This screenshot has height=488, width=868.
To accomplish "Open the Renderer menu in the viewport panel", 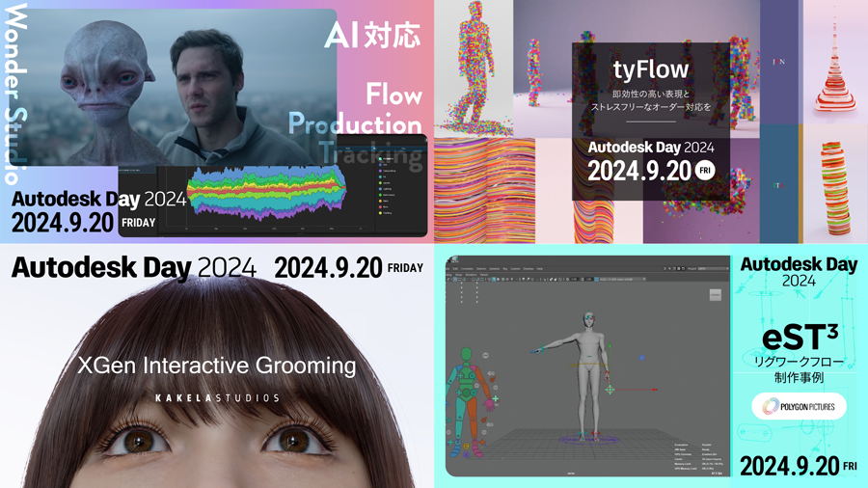I will click(471, 275).
